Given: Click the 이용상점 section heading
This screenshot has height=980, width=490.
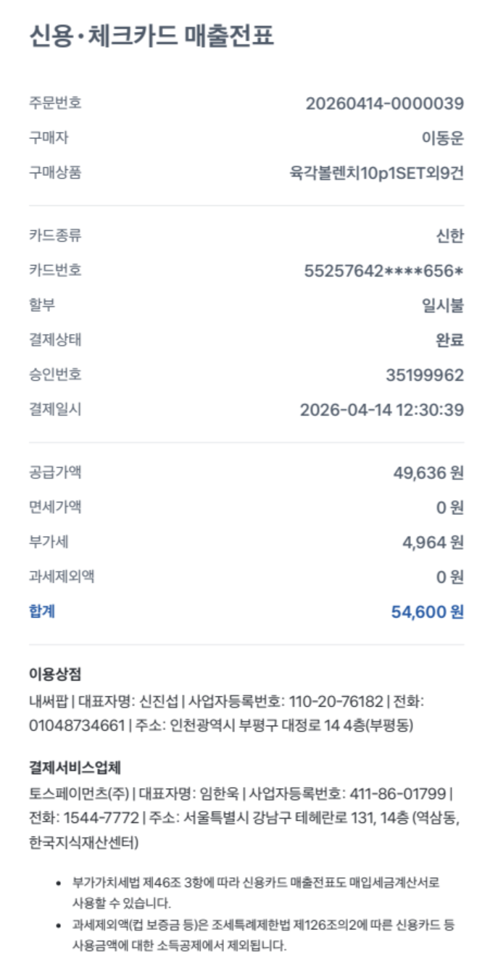Looking at the screenshot, I should [x=55, y=674].
